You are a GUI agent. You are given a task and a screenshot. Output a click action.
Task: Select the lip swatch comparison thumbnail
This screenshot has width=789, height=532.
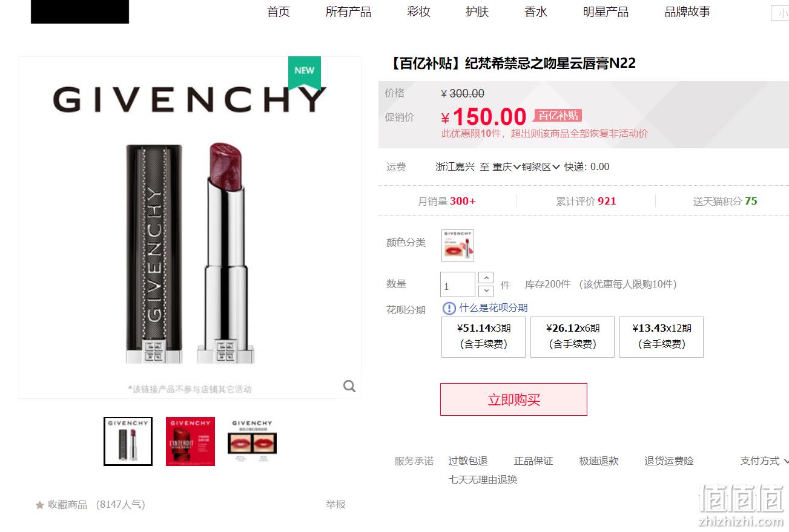pyautogui.click(x=252, y=441)
